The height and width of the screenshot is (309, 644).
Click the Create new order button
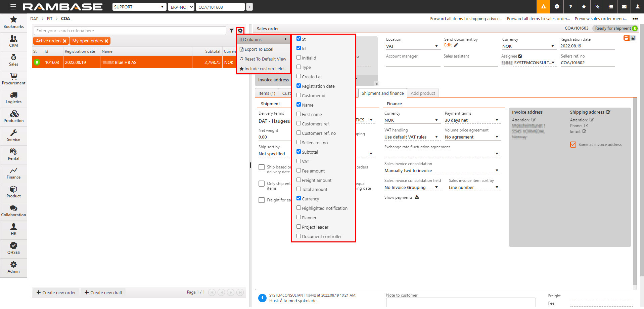(55, 292)
